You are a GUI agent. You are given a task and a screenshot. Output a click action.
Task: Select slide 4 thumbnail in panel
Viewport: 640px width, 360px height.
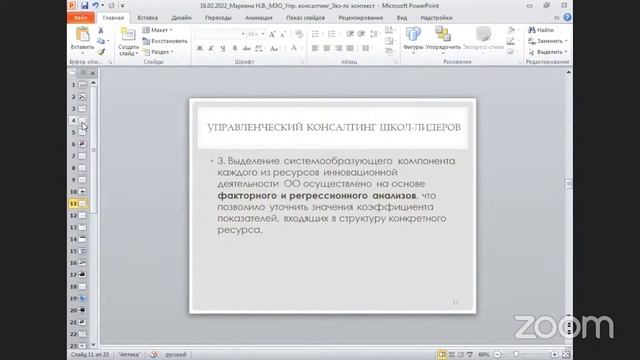(82, 120)
